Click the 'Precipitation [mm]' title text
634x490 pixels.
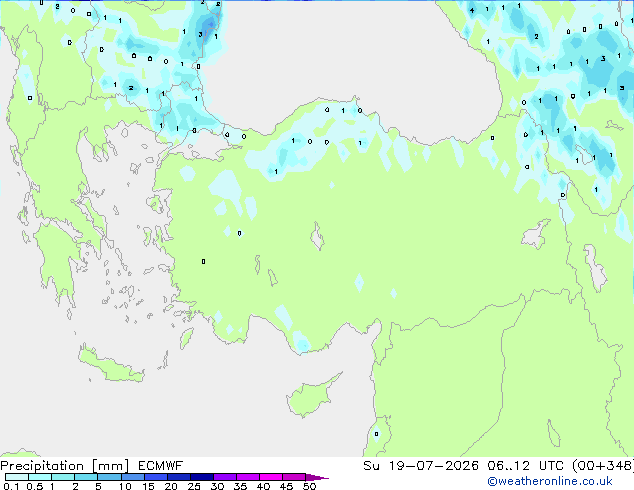(65, 466)
